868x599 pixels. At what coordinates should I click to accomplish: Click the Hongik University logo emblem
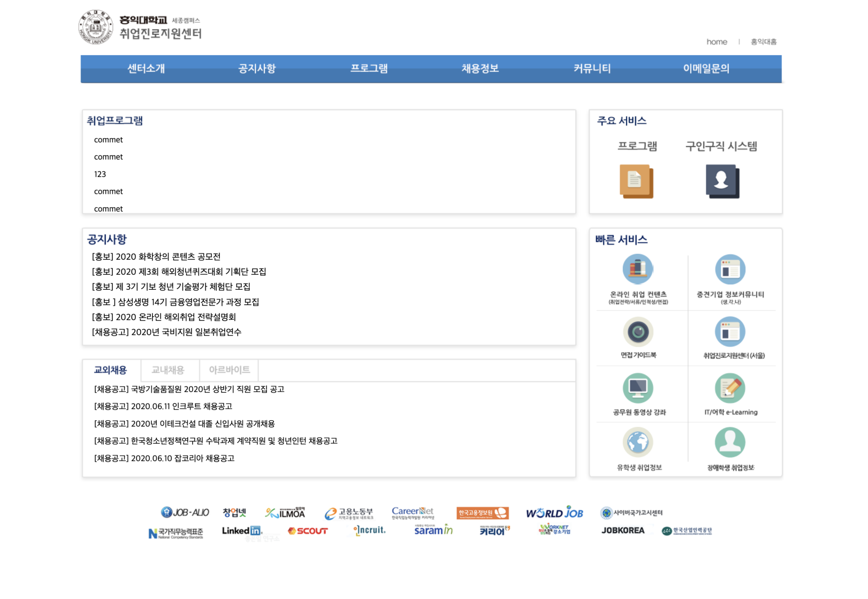(x=96, y=27)
